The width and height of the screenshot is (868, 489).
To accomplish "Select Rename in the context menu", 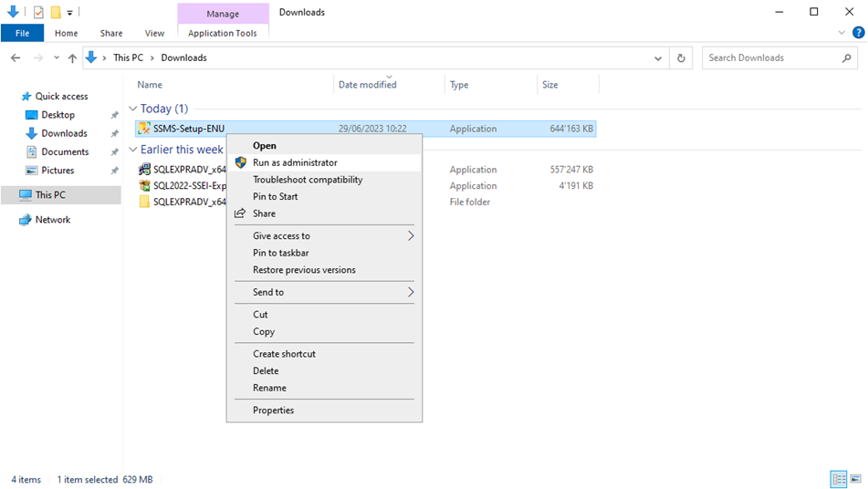I will coord(324,388).
